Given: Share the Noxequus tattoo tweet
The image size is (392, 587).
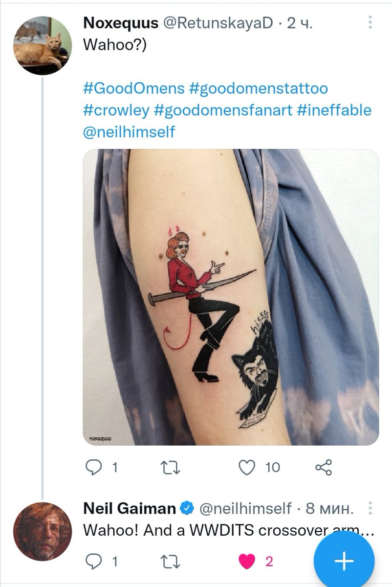Looking at the screenshot, I should click(x=324, y=468).
